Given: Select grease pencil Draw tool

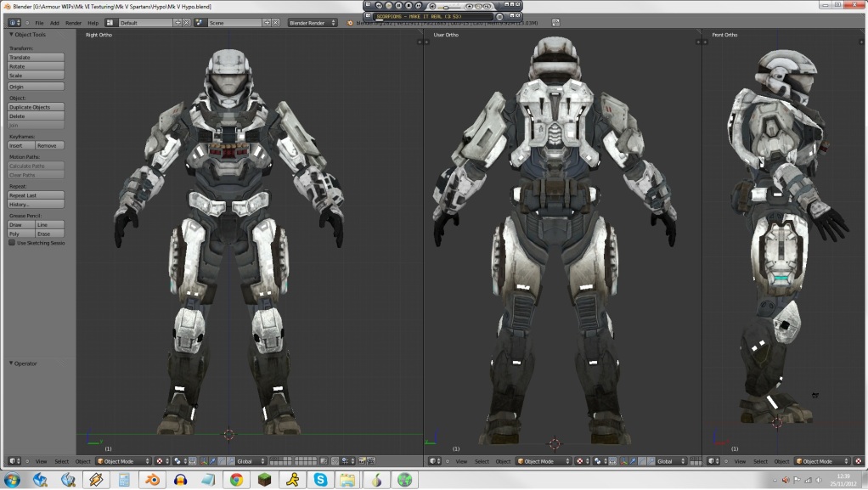Looking at the screenshot, I should point(21,225).
